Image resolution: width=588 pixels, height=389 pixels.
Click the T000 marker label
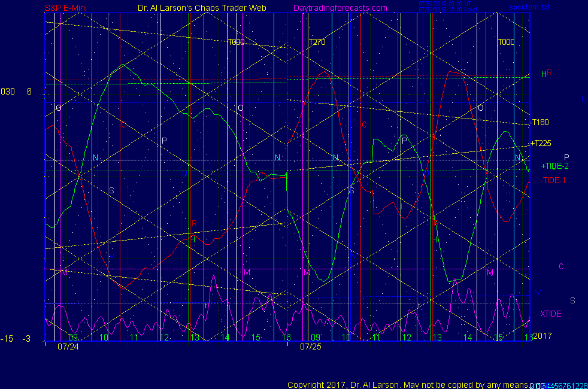pos(506,42)
